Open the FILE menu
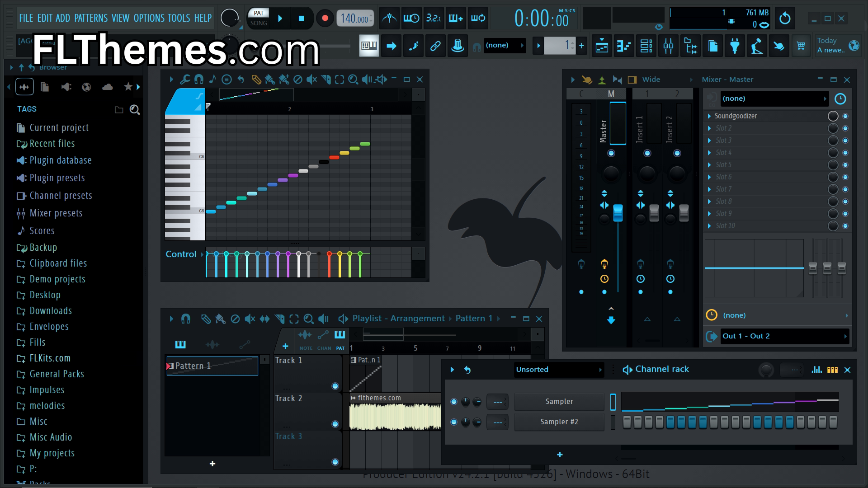This screenshot has width=868, height=488. click(26, 18)
